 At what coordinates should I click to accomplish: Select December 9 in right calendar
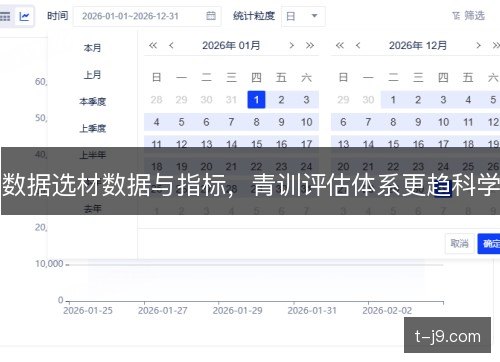click(418, 122)
